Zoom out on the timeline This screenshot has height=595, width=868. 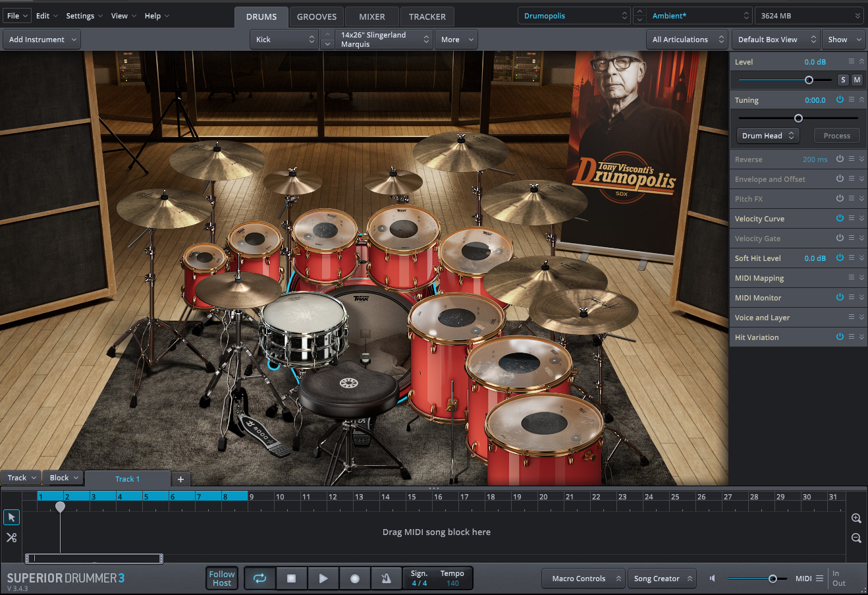point(856,538)
